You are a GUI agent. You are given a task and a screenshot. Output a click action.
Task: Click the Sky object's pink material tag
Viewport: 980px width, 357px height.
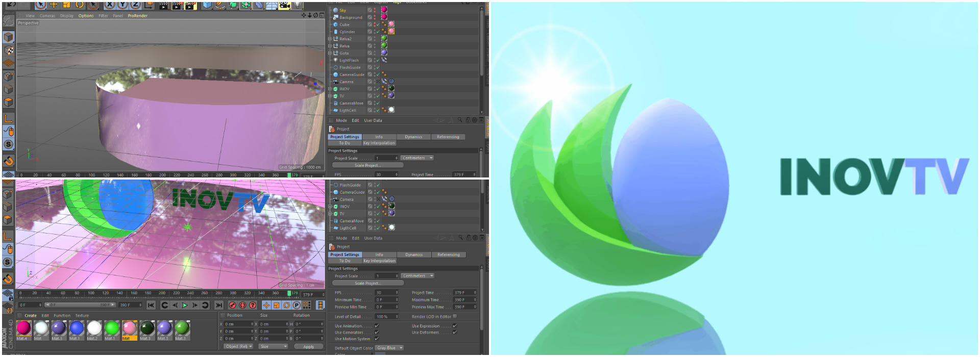tap(384, 10)
